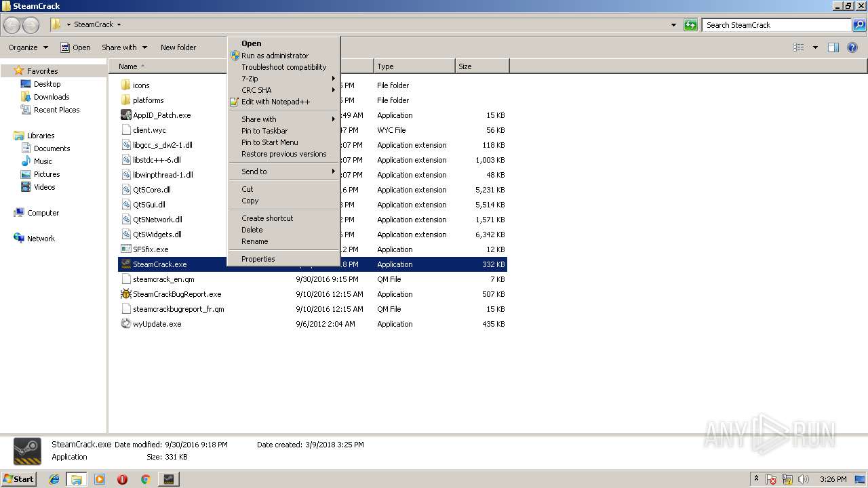Choose Rename in context menu
Screen dimensions: 868x488
[283, 241]
